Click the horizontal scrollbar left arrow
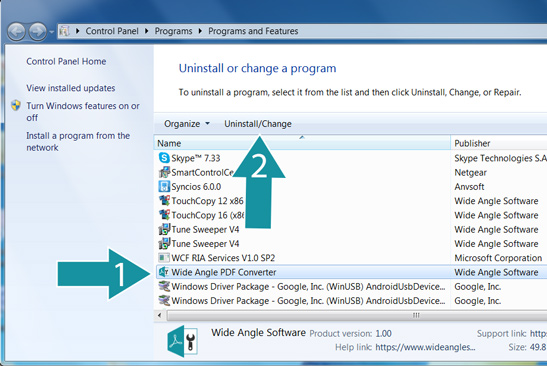 coord(160,315)
